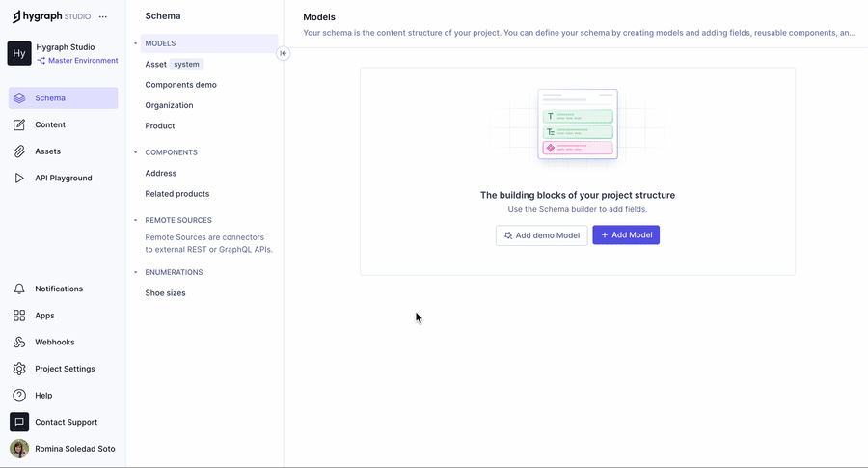The width and height of the screenshot is (868, 468).
Task: Collapse the schema sidebar with arrow button
Action: tap(283, 53)
